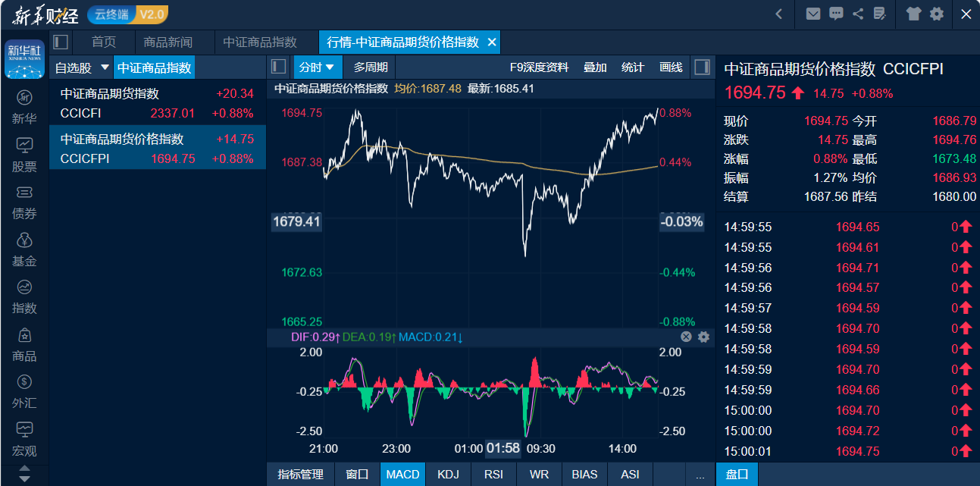Expand the 自选股 dropdown

pos(105,67)
